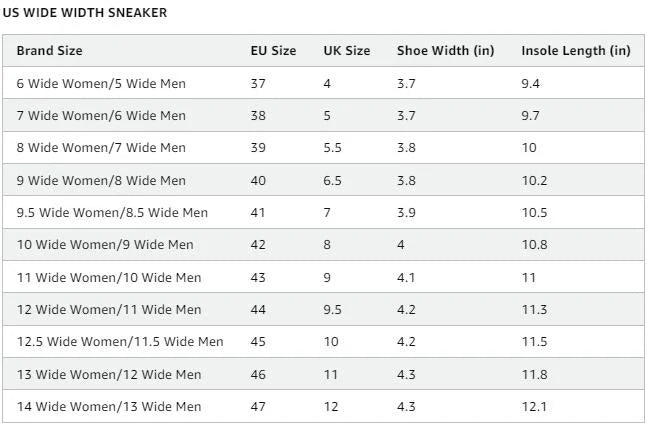Click the insole length 12.1 value
Screen dimensions: 647x423
point(534,407)
